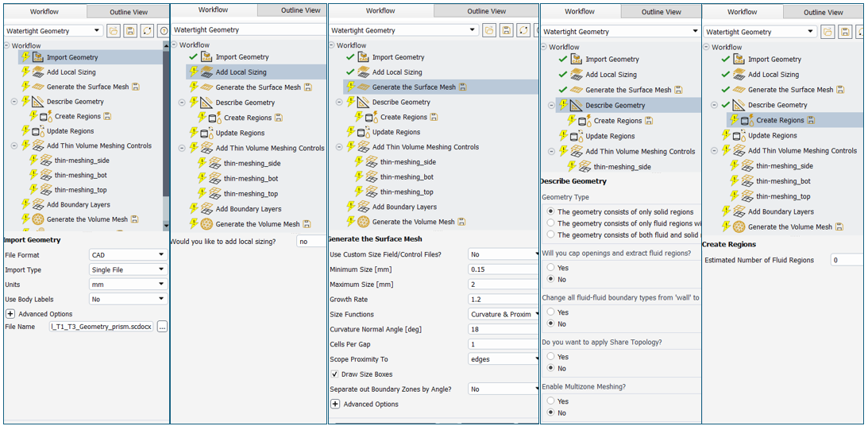Open Size Functions Curvature & Proximity dropdown
This screenshot has width=868, height=430.
pos(503,314)
